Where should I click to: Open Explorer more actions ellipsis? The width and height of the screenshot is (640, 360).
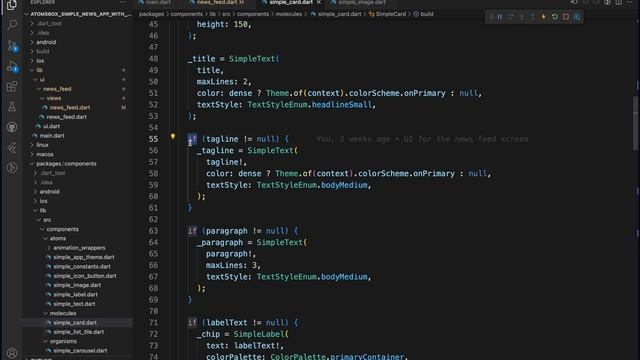pyautogui.click(x=123, y=2)
